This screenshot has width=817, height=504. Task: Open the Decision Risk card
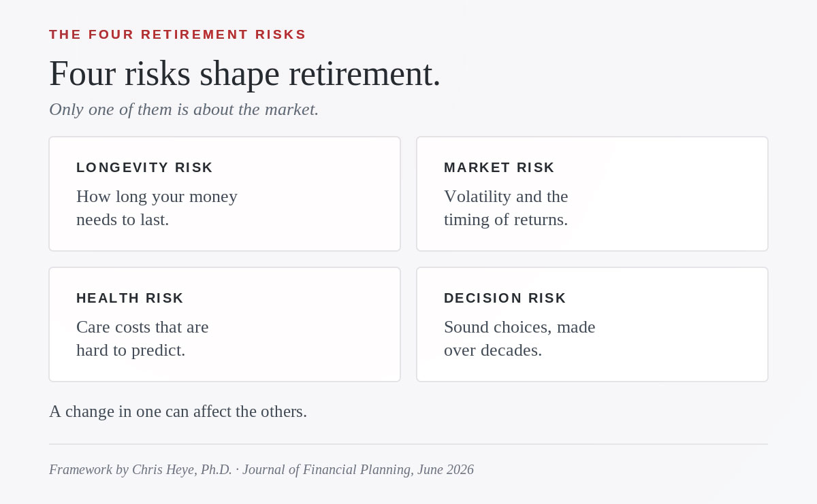point(592,324)
